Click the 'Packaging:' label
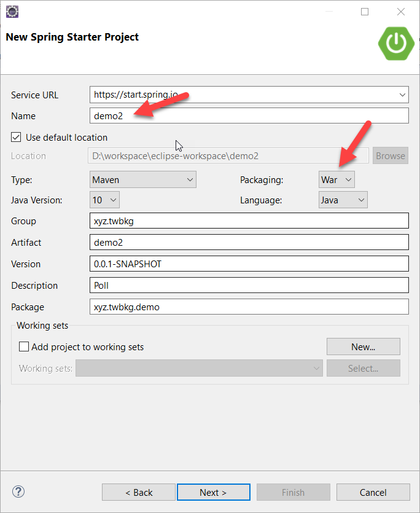 point(262,179)
